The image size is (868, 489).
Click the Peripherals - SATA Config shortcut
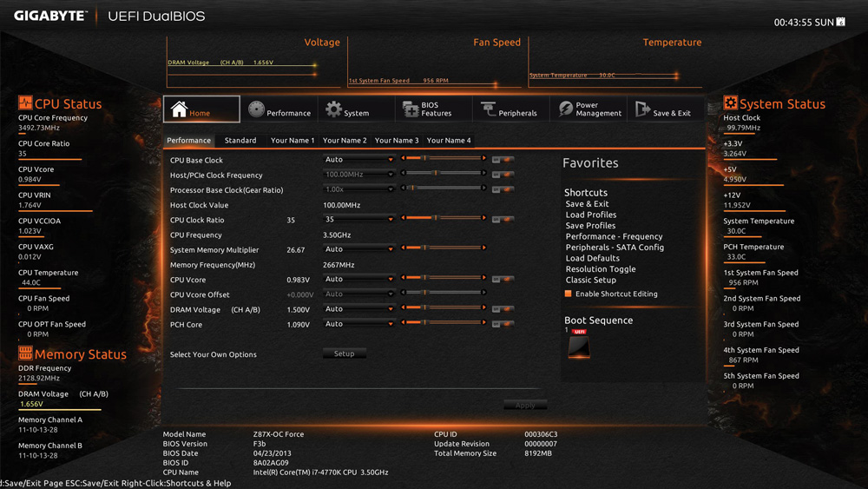pyautogui.click(x=615, y=247)
